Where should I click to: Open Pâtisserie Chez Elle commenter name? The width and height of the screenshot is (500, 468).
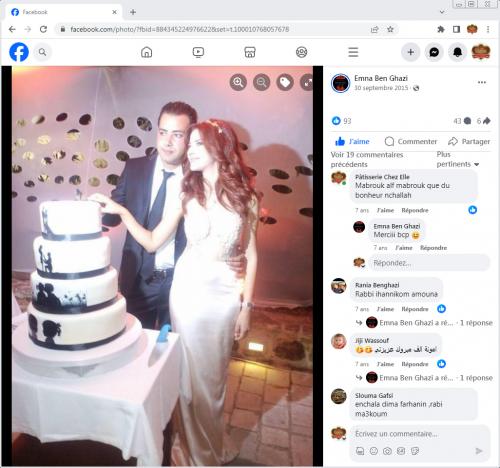[x=382, y=177]
